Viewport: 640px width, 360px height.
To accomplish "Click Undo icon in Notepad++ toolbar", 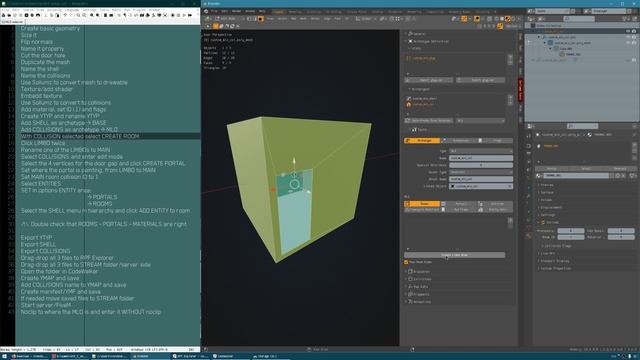I will [x=65, y=15].
